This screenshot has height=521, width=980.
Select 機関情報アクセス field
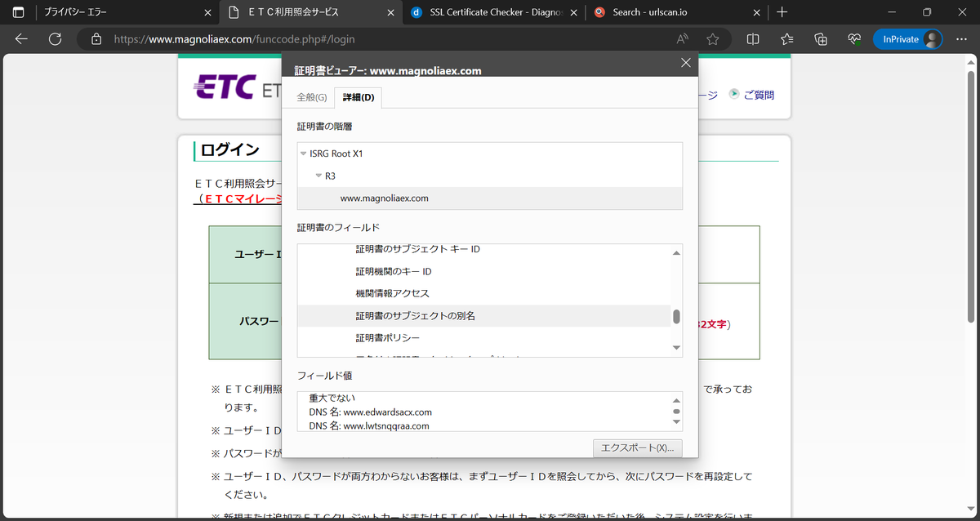point(392,293)
